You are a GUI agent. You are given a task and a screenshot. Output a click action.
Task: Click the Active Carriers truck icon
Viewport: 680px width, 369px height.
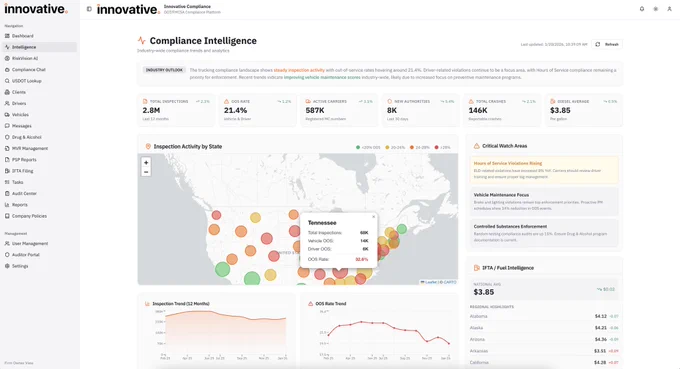(x=308, y=101)
